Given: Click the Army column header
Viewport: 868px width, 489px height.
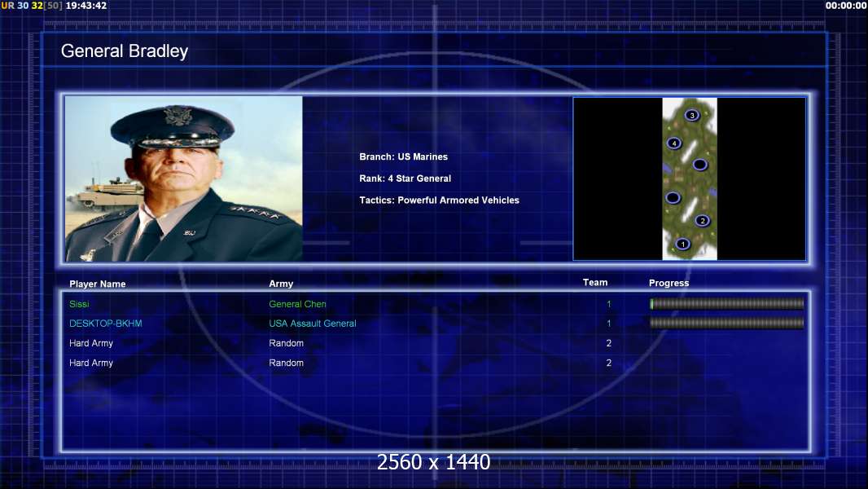Looking at the screenshot, I should pos(281,284).
